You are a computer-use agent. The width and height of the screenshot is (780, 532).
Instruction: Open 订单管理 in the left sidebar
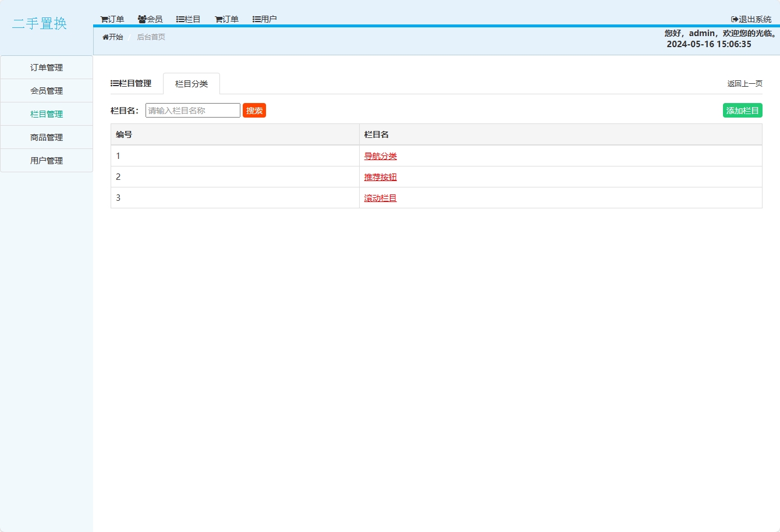click(x=47, y=68)
